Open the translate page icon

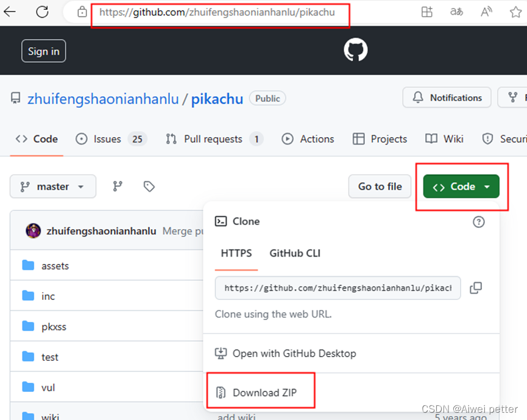point(456,12)
